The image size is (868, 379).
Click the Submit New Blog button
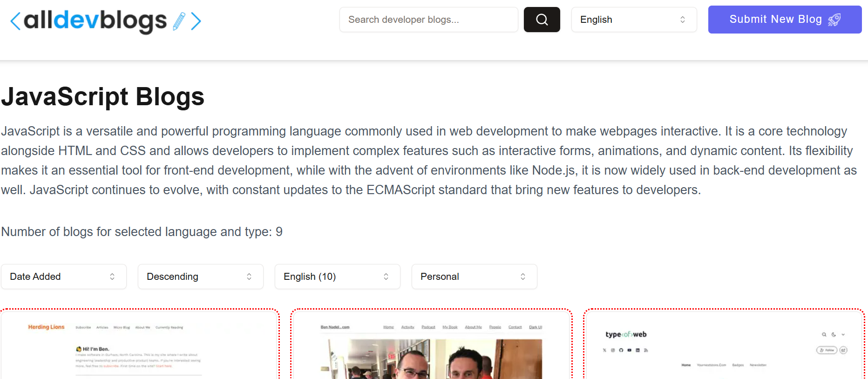click(x=785, y=20)
